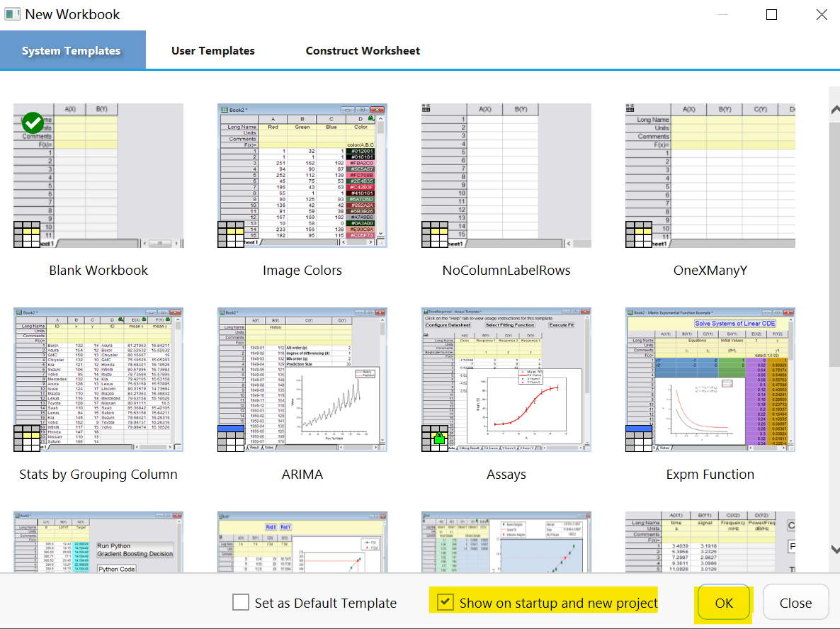The width and height of the screenshot is (840, 629).
Task: Click the workbook icon on NoColumnLabelRows thumbnail
Action: tap(435, 234)
